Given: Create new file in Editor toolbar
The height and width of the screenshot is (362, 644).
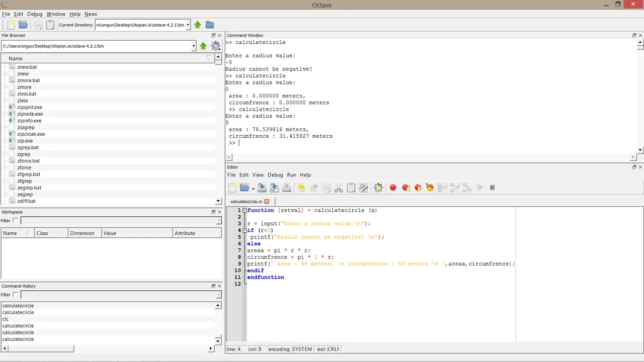Looking at the screenshot, I should pyautogui.click(x=232, y=188).
